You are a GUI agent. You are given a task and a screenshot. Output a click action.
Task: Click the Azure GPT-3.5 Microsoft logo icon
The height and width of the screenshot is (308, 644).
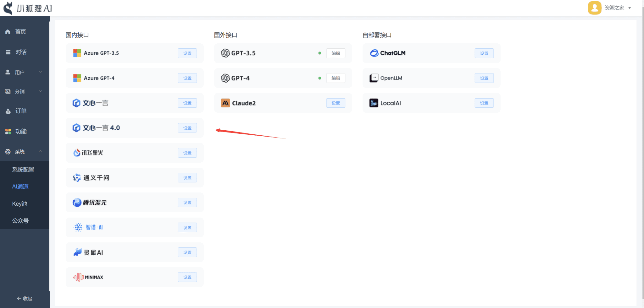[77, 53]
